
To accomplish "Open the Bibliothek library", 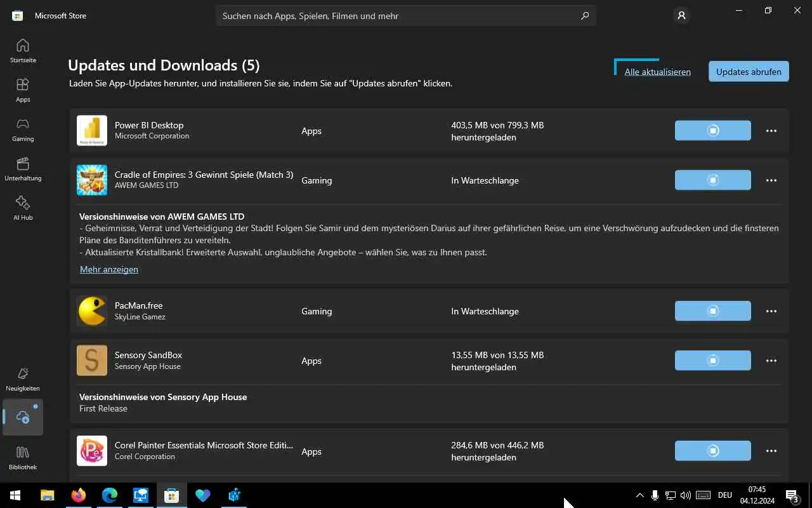I will [23, 458].
